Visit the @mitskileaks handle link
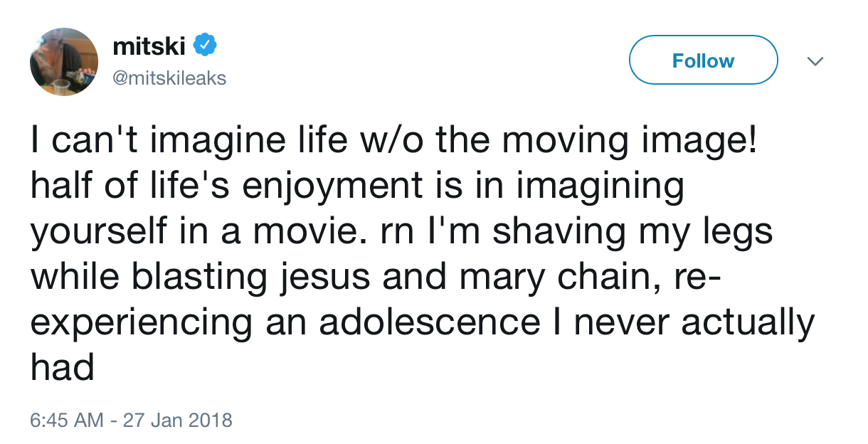 (169, 78)
